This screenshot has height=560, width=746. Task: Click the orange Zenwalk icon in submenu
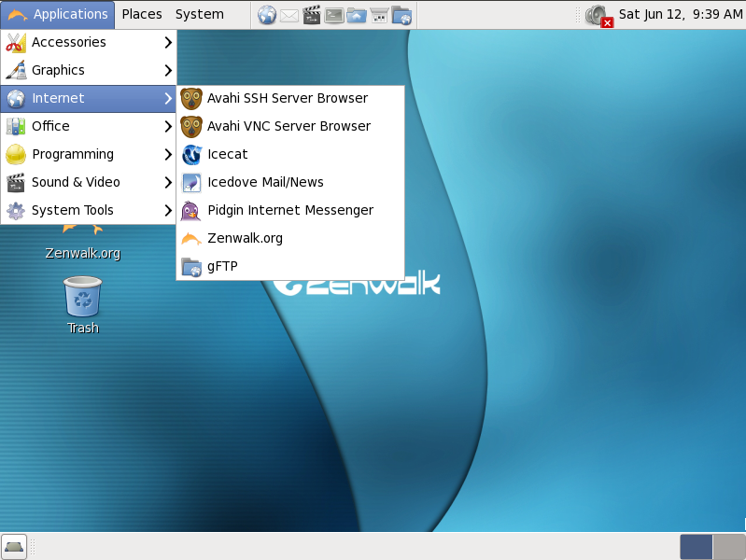[x=191, y=239]
